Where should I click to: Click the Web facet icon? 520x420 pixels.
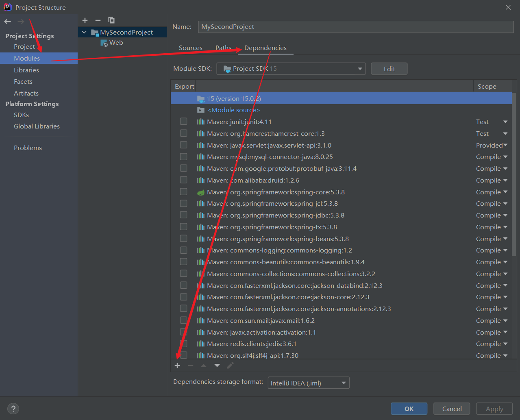pos(104,43)
